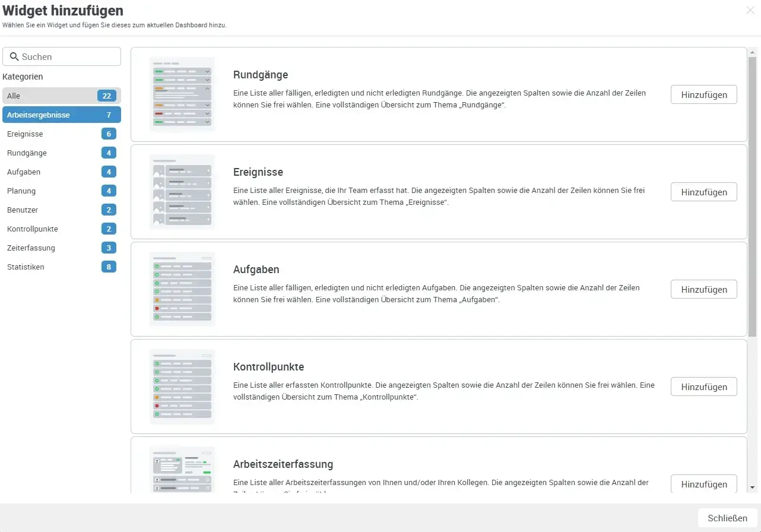Add the Arbeitszeiterfassung widget via Hinzufügen
Viewport: 761px width, 532px height.
[x=703, y=484]
